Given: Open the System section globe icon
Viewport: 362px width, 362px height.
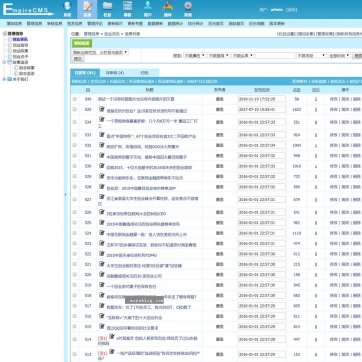Looking at the screenshot, I should pyautogui.click(x=67, y=6).
